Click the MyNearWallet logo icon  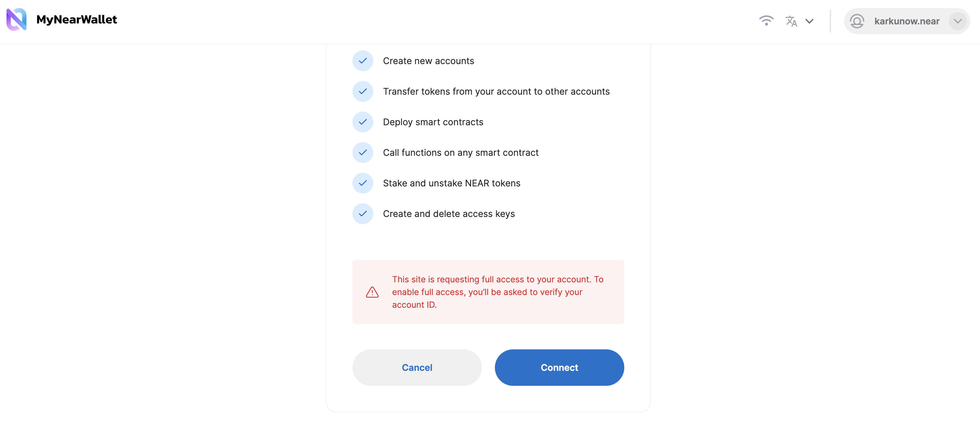16,20
